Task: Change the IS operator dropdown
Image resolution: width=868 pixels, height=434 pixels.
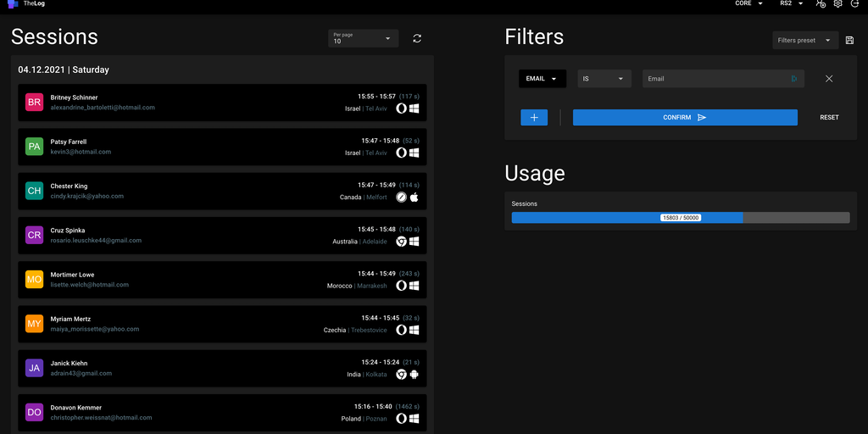Action: 604,79
